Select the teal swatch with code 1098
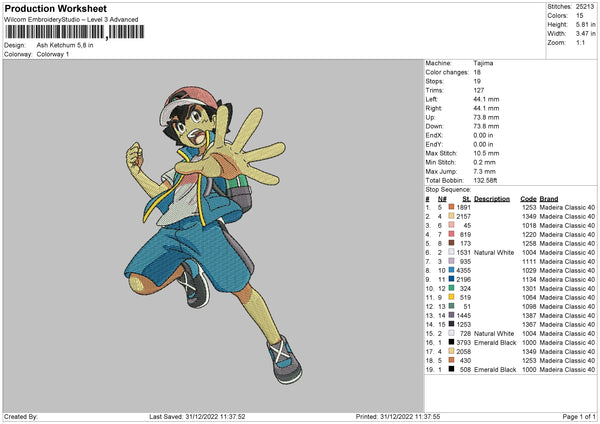600x424 pixels. coord(451,306)
